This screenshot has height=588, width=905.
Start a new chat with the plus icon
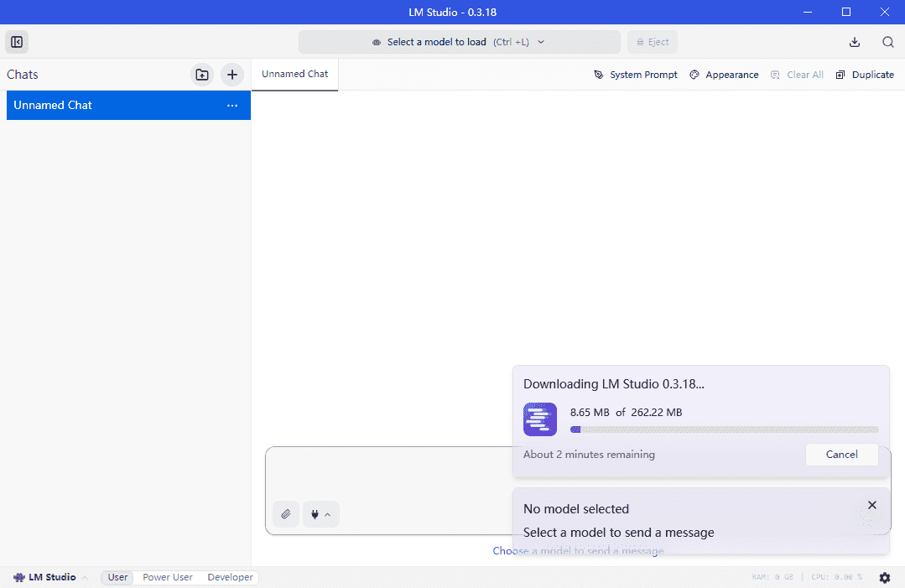tap(232, 75)
